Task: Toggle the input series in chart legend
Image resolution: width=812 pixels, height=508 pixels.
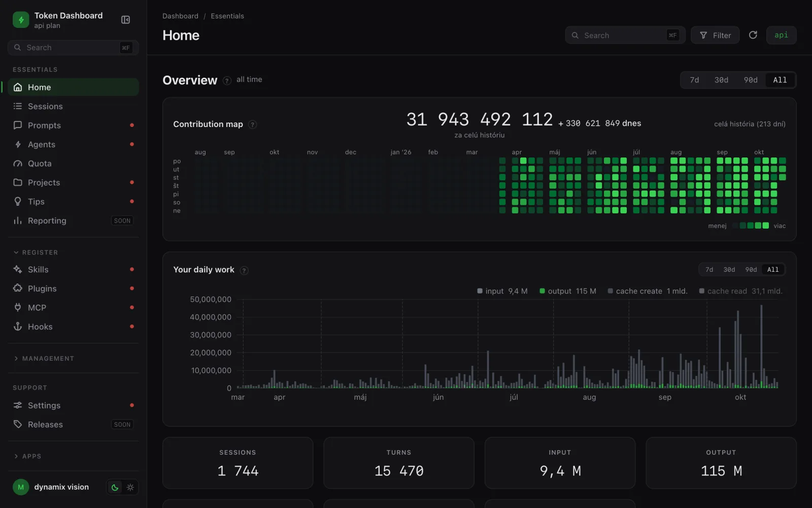Action: click(x=502, y=291)
